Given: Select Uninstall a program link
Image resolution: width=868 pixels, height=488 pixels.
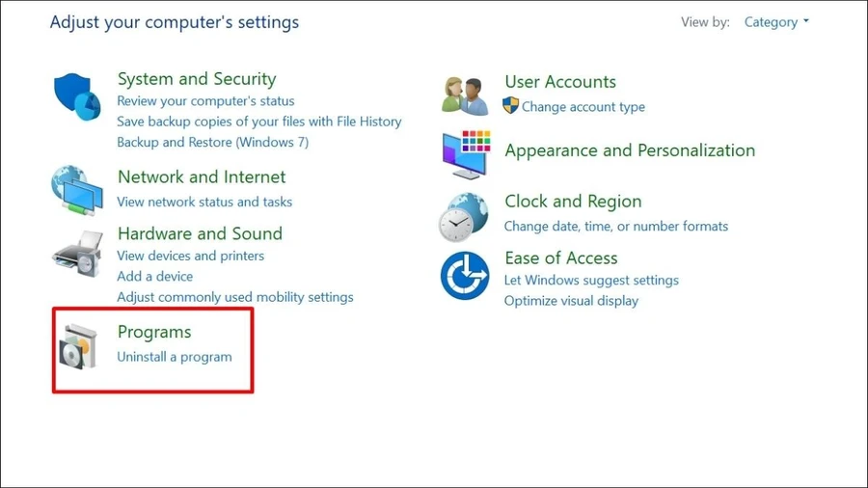Looking at the screenshot, I should pyautogui.click(x=175, y=357).
